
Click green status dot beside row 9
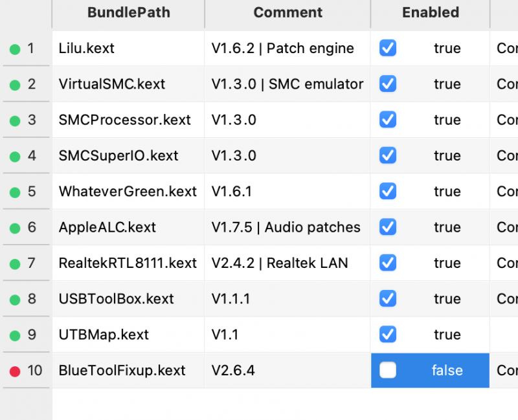point(15,336)
